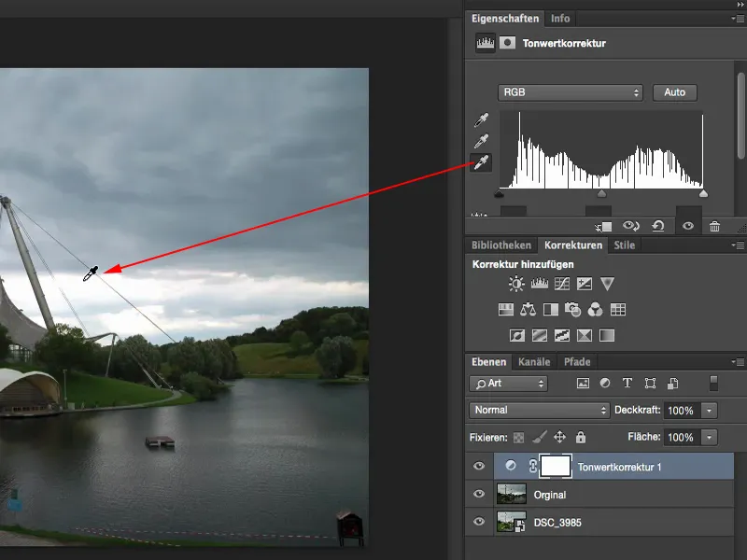Clip adjustment to layer below

tap(603, 226)
